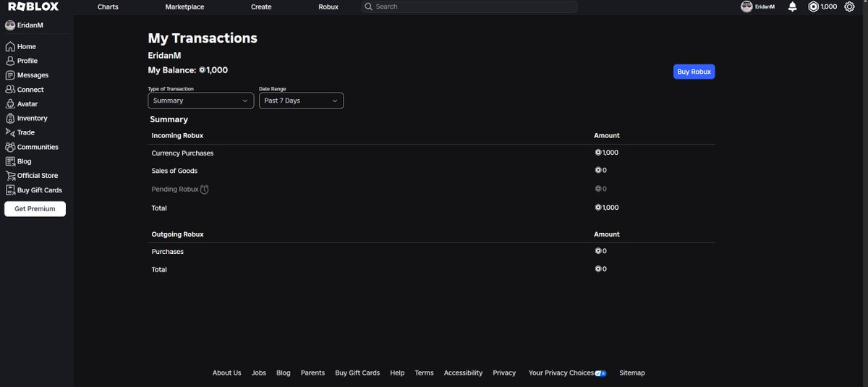Click the Sales of Goods row label
Viewport: 868px width, 387px height.
pyautogui.click(x=174, y=171)
